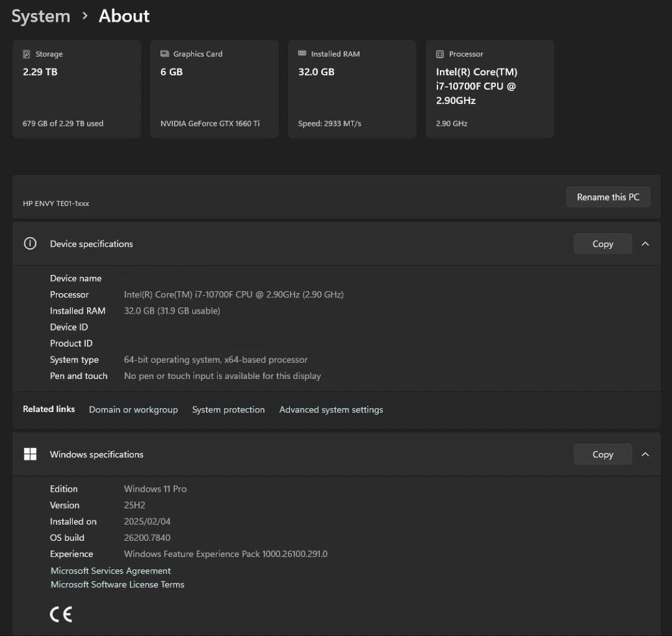Image resolution: width=672 pixels, height=636 pixels.
Task: Click '64-bit operating system' system type value
Action: tap(215, 360)
